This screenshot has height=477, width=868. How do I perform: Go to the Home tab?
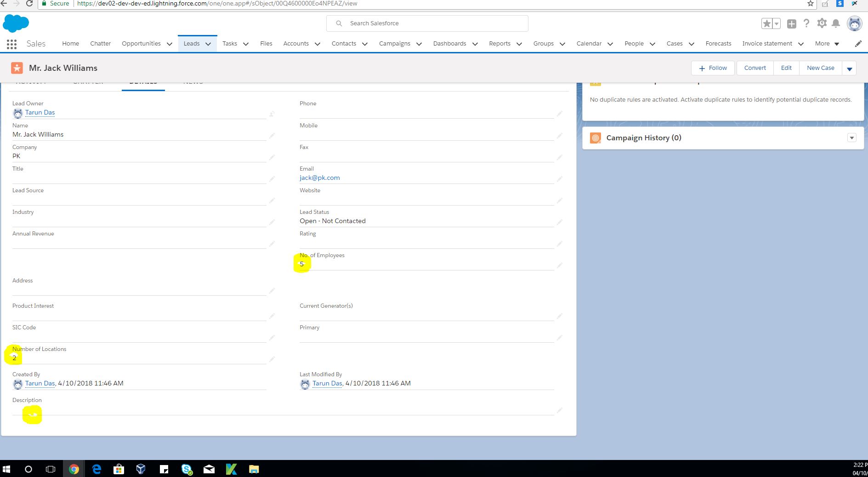click(x=70, y=44)
